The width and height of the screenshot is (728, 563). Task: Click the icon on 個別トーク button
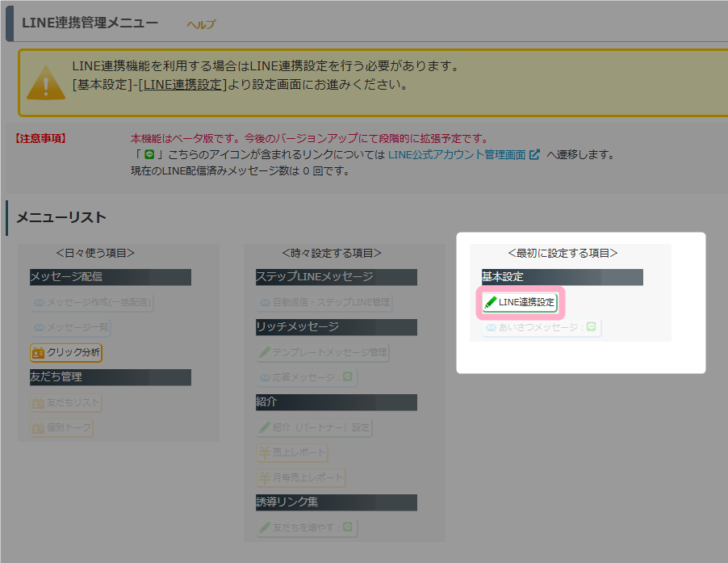click(39, 428)
